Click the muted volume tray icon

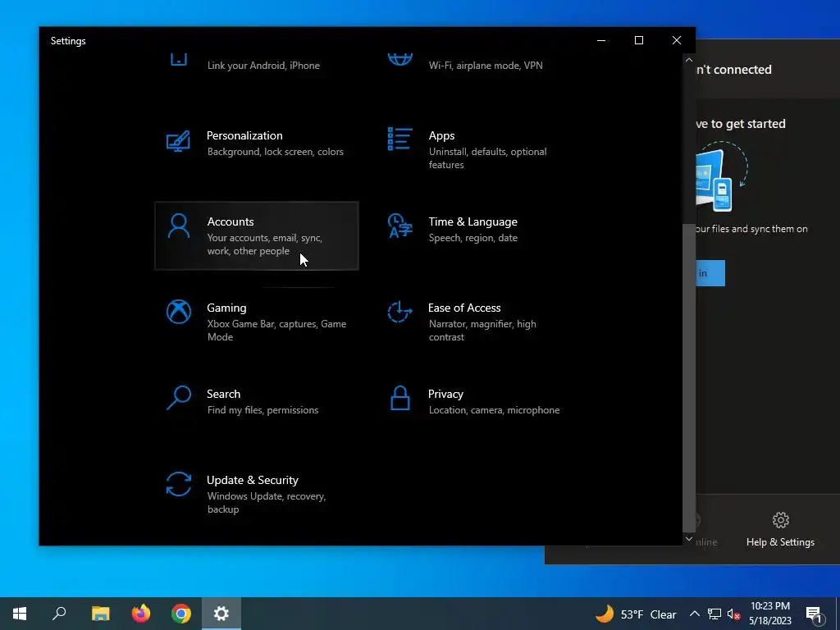734,614
